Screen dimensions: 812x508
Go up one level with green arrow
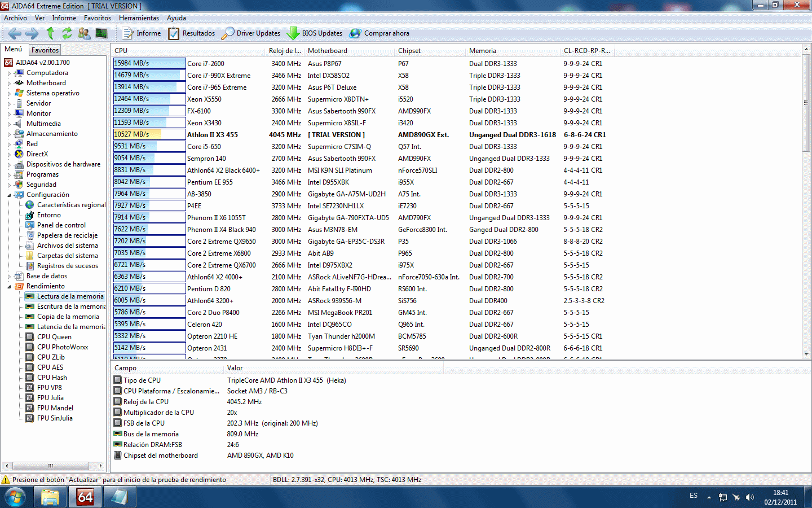(50, 33)
